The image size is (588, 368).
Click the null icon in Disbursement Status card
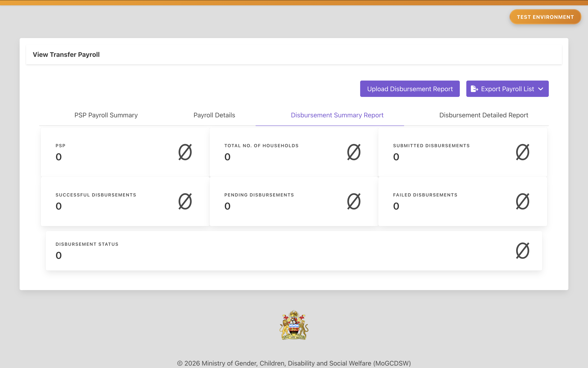click(523, 251)
